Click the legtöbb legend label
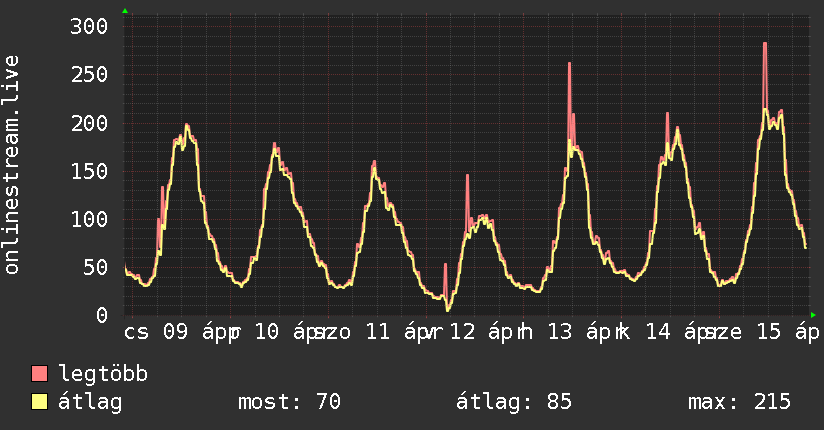824x430 pixels. point(103,374)
